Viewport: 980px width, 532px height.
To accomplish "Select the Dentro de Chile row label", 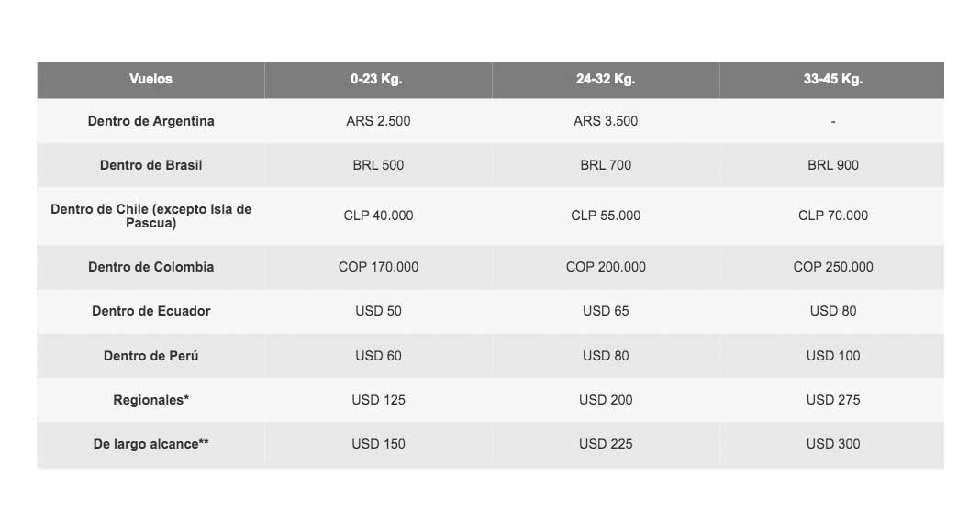I will click(150, 216).
